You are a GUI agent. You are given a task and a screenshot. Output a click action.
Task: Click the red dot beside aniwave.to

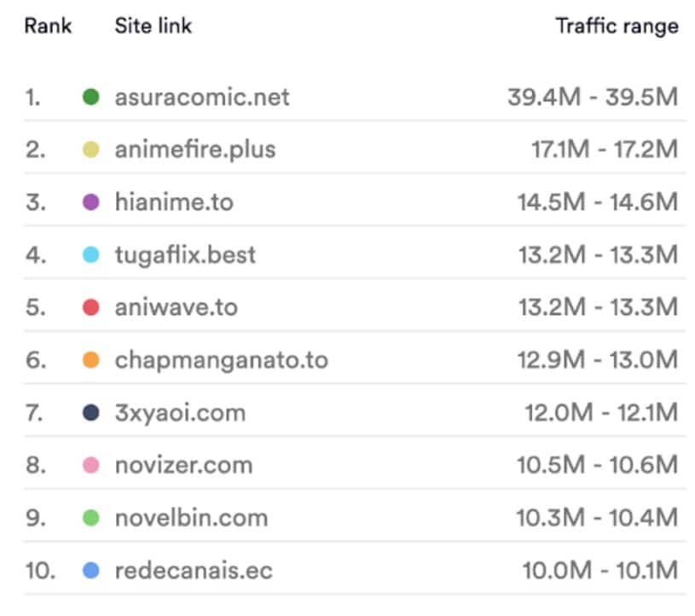pyautogui.click(x=91, y=307)
